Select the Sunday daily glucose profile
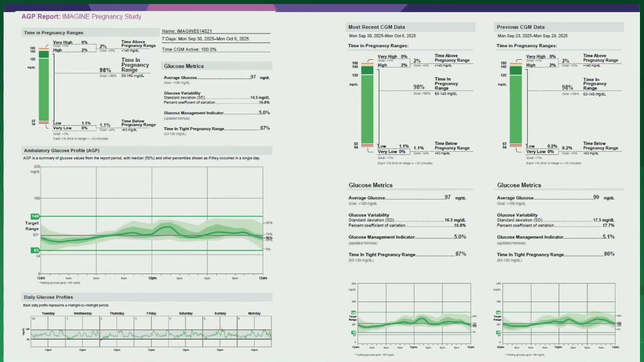 220,331
